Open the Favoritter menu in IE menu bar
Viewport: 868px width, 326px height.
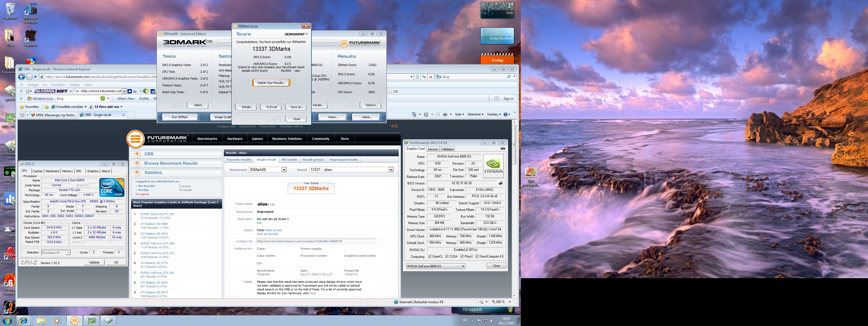click(58, 85)
